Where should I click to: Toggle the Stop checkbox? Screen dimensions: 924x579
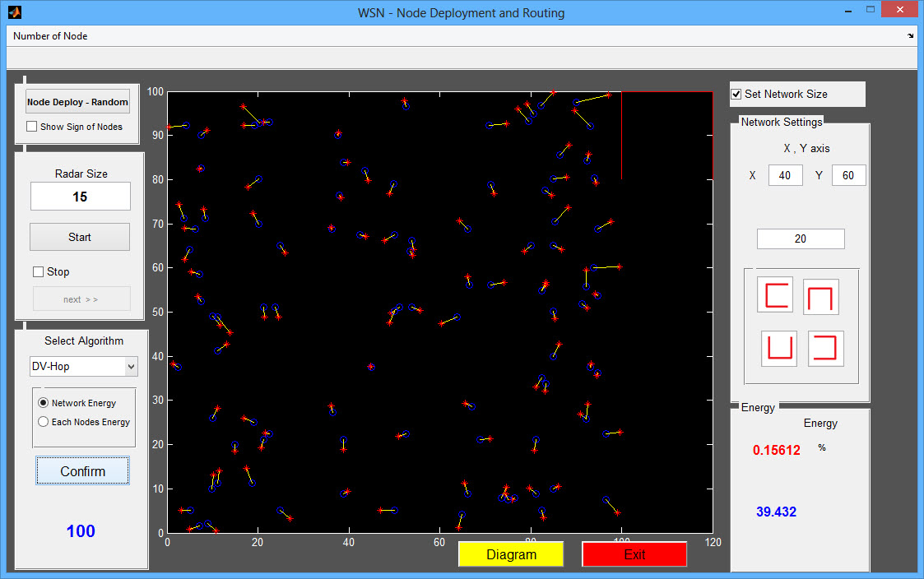click(39, 271)
